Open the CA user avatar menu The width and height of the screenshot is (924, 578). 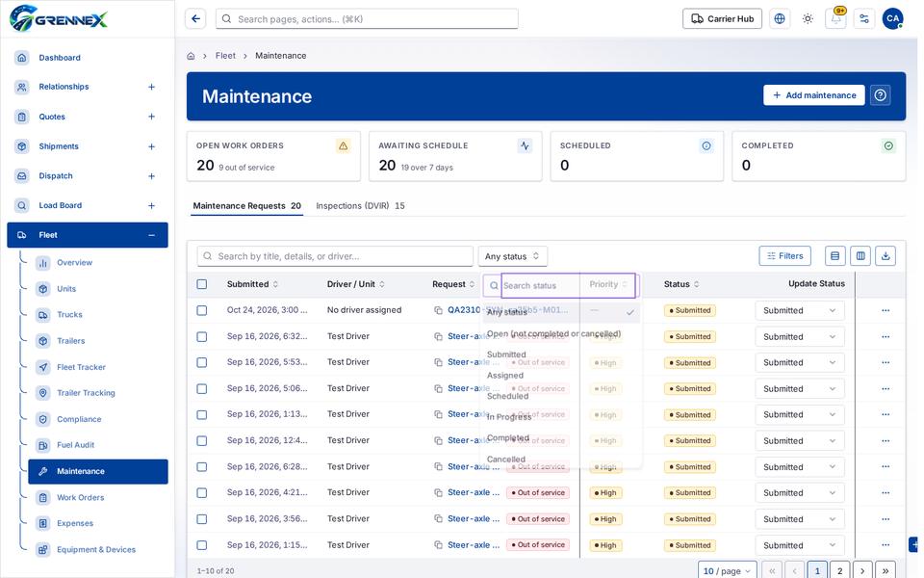pos(892,19)
